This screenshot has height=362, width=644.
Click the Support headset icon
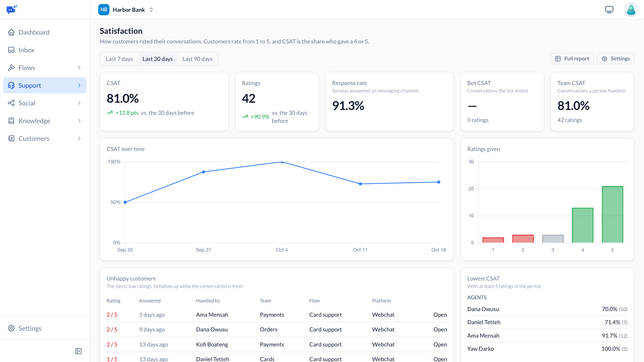tap(11, 86)
